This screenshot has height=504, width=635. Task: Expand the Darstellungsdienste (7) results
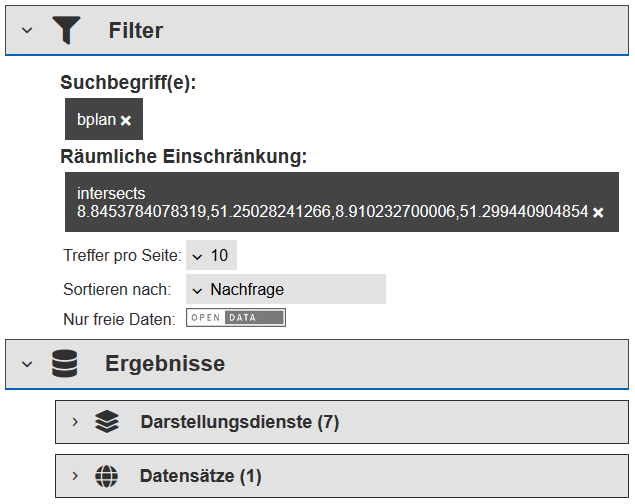coord(75,422)
